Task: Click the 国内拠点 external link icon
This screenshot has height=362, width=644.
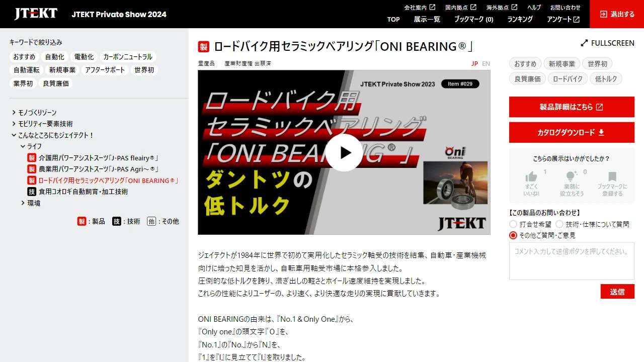Action: tap(473, 8)
